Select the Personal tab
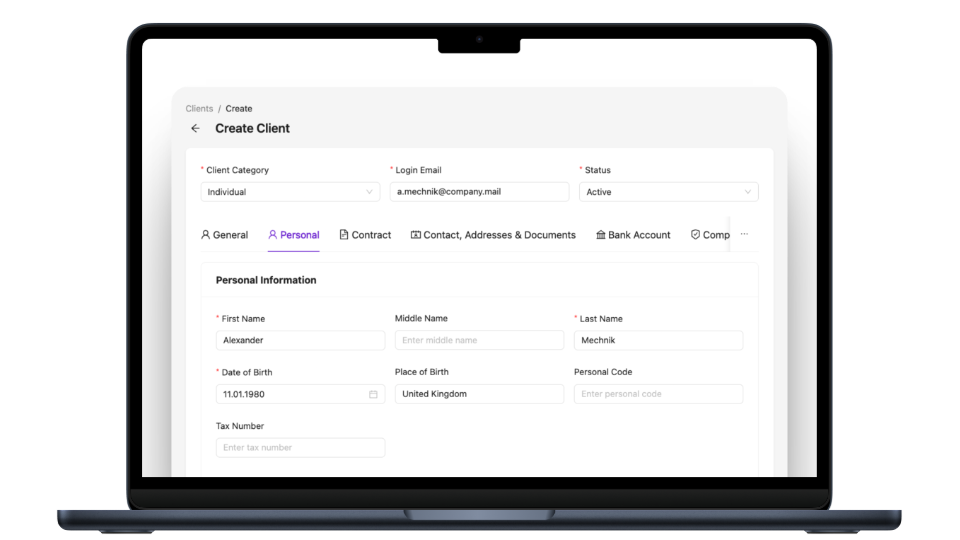The width and height of the screenshot is (960, 540). click(294, 235)
